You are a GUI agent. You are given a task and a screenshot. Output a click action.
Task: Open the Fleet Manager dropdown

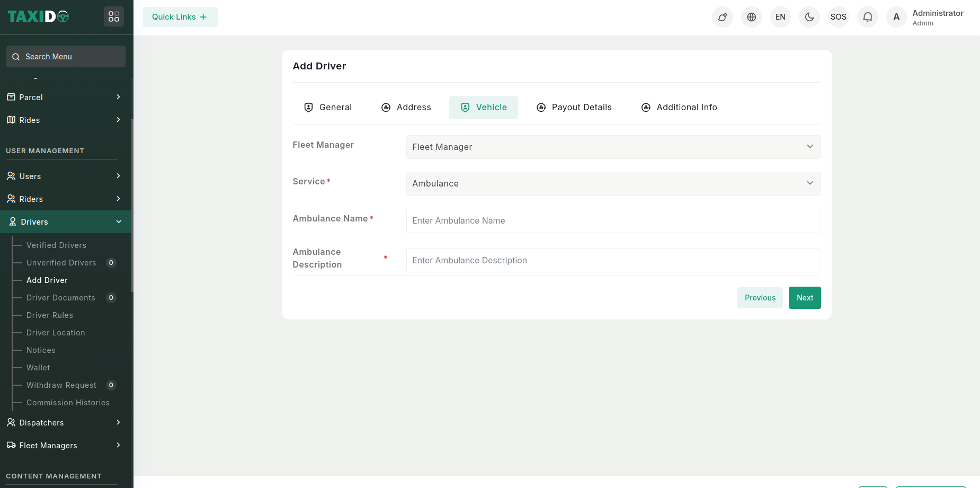click(613, 147)
